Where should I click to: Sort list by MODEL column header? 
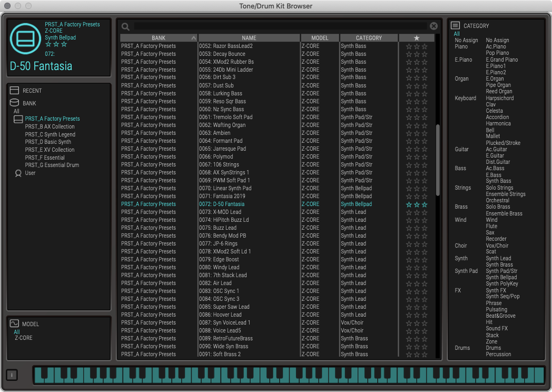coord(320,38)
